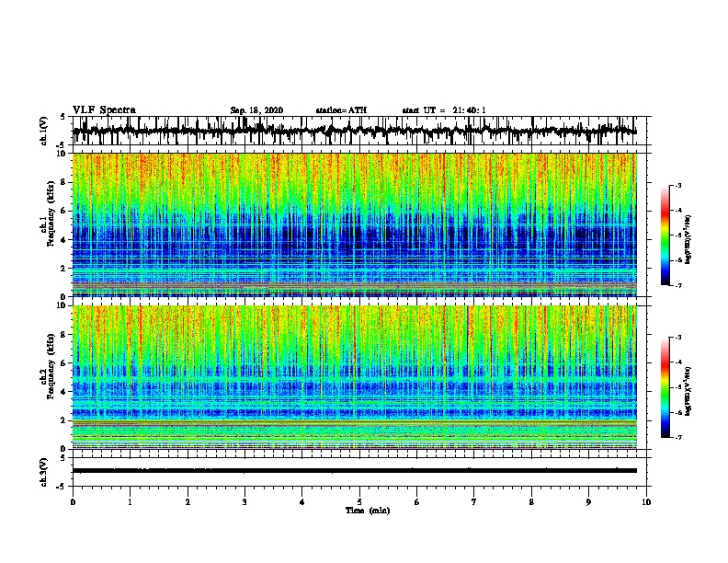Select the date text "Sep. 18, 2020"
728x563 pixels.
[256, 110]
